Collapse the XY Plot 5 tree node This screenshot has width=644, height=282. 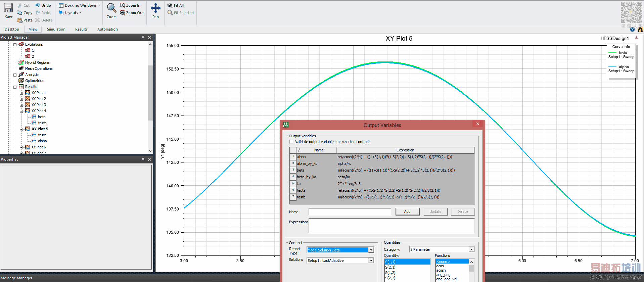point(21,129)
